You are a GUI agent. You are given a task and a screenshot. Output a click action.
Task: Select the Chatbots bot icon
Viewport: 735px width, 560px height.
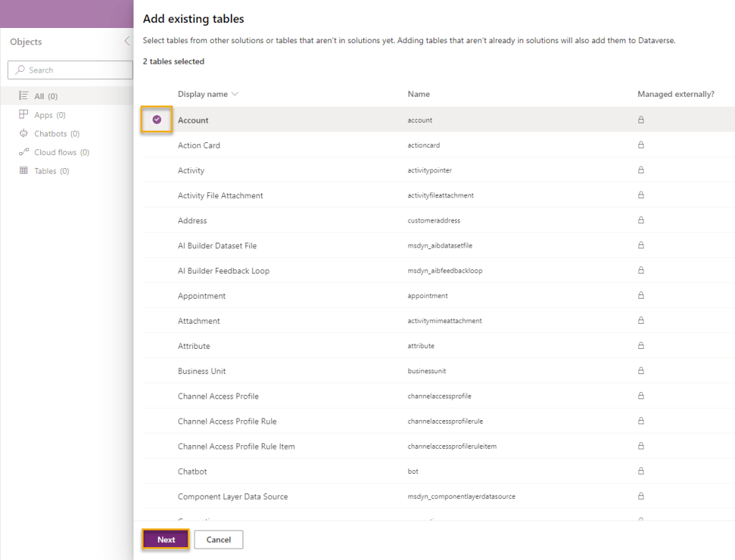[x=24, y=133]
